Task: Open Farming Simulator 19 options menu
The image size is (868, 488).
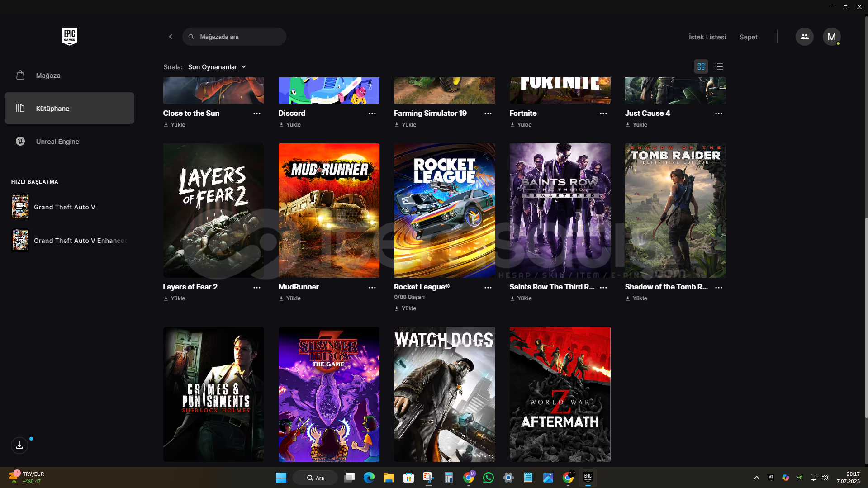Action: (488, 114)
